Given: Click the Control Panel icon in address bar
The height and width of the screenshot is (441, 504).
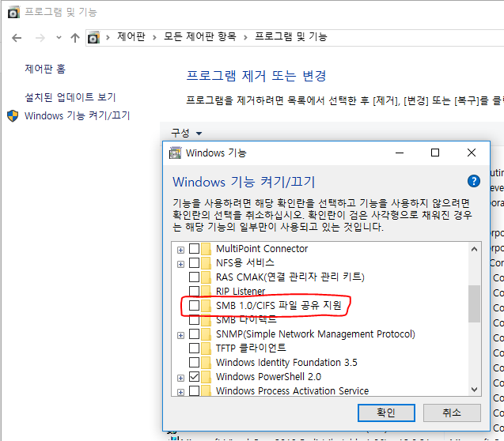Looking at the screenshot, I should (x=93, y=38).
